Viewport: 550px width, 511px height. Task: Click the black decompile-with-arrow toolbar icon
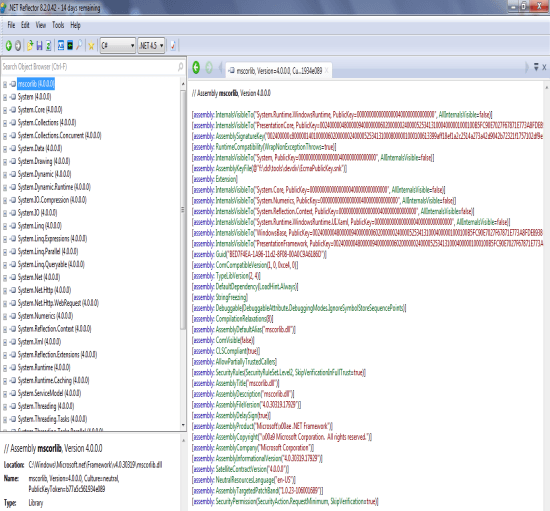pos(70,46)
